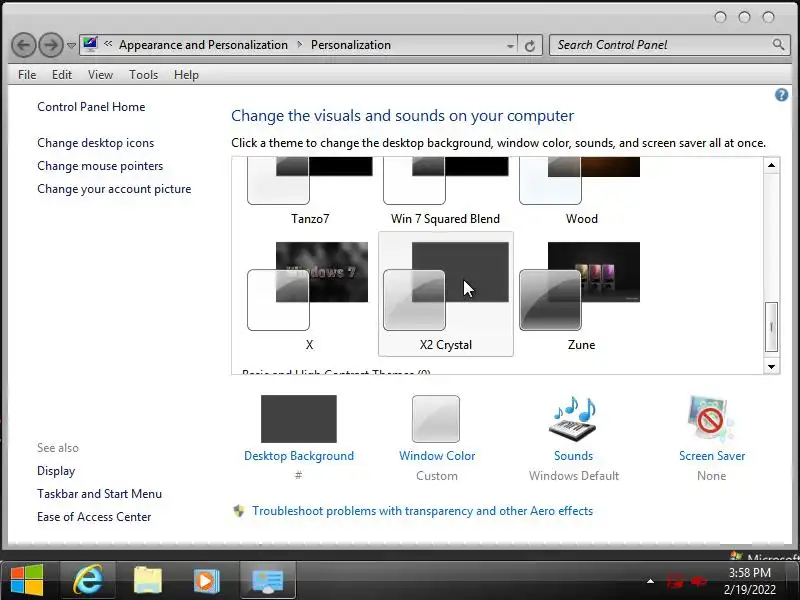The image size is (800, 600).
Task: Open Troubleshoot problems with transparency link
Action: click(x=422, y=511)
